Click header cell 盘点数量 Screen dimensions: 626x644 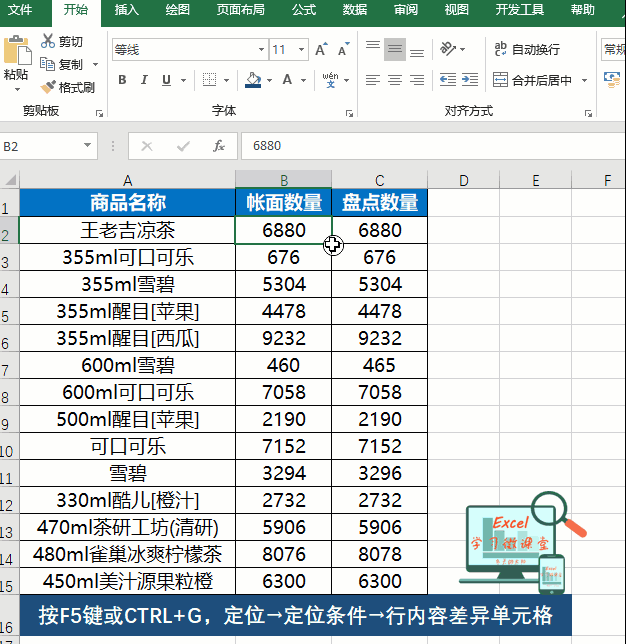coord(380,202)
